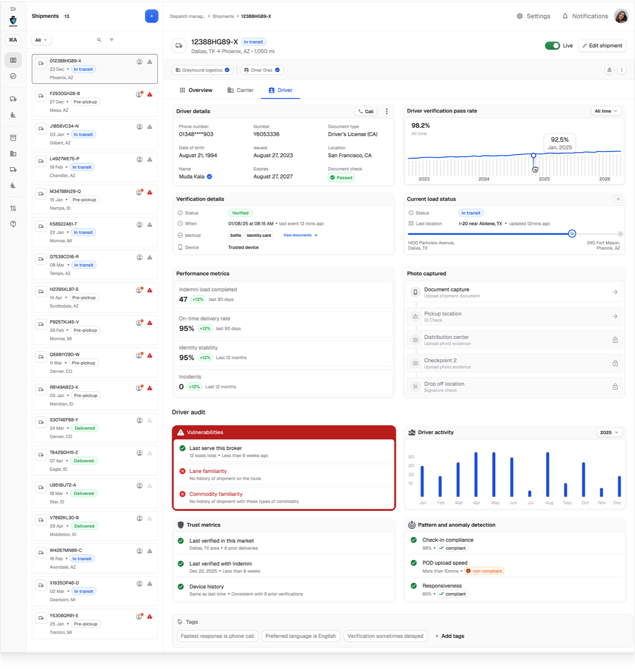Collapse the sidebar menu icon
Viewport: 635px width, 672px height.
tap(13, 9)
